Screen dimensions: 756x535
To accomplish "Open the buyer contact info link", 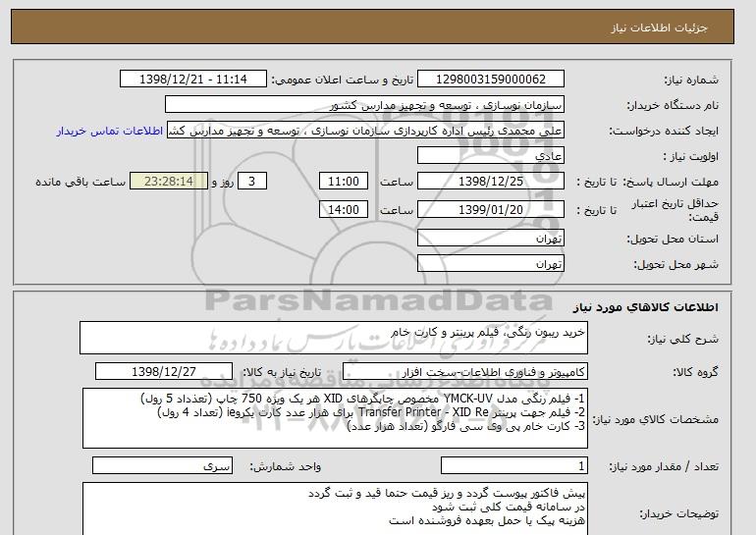I will (x=109, y=132).
